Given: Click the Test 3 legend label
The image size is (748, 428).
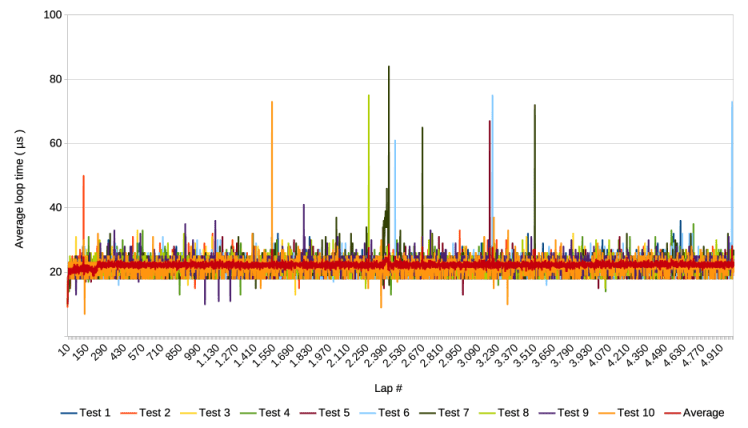Looking at the screenshot, I should (215, 413).
